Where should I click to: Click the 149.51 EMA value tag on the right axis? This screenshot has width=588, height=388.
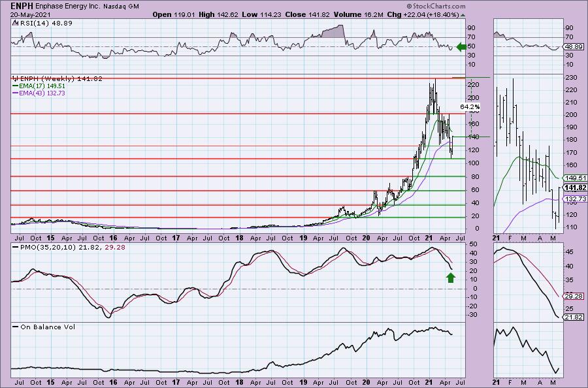[x=575, y=178]
